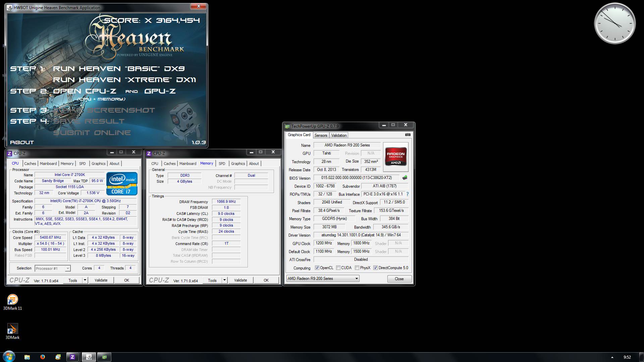Click Run Heaven "Xtreme" DX11
This screenshot has width=644, height=362.
(x=124, y=80)
